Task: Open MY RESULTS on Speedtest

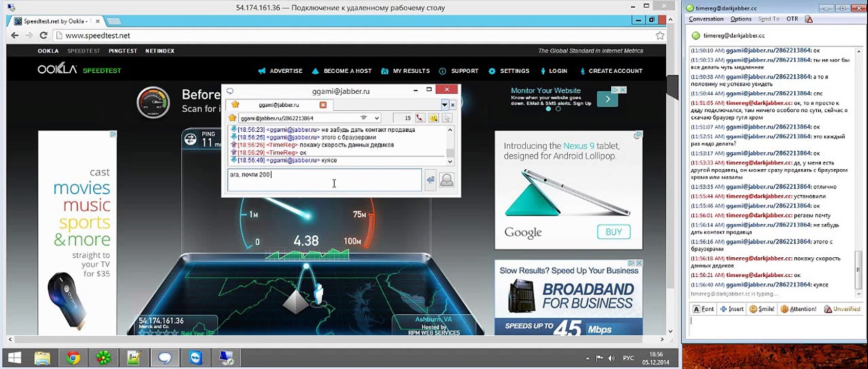Action: [405, 71]
